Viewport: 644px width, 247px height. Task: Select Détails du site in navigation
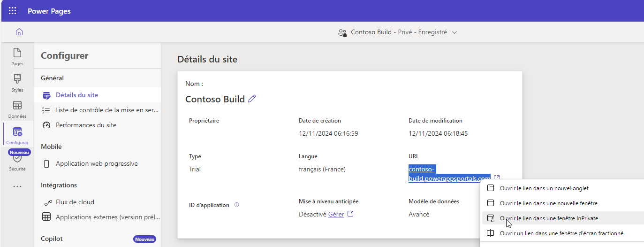(x=98, y=95)
